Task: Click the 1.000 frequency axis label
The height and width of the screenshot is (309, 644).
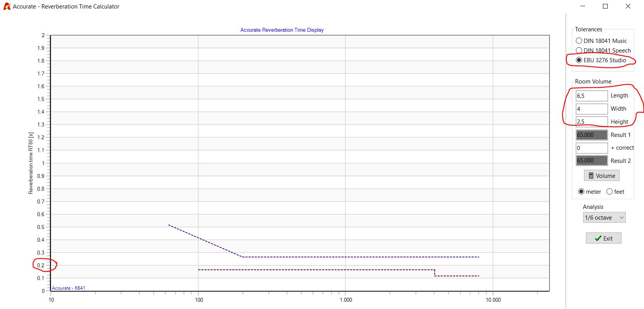Action: (x=346, y=300)
